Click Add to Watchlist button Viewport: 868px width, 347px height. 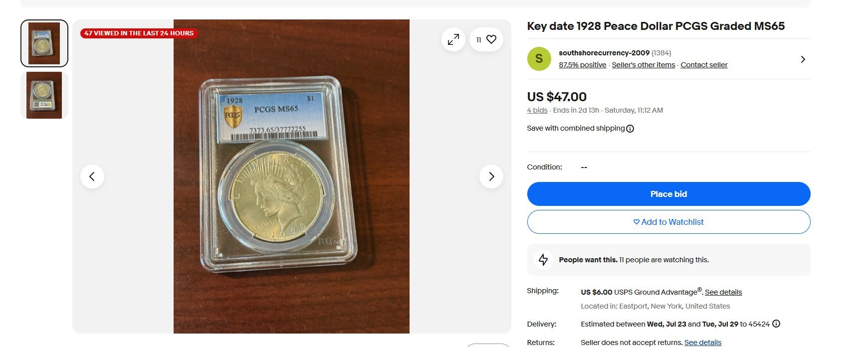click(668, 222)
